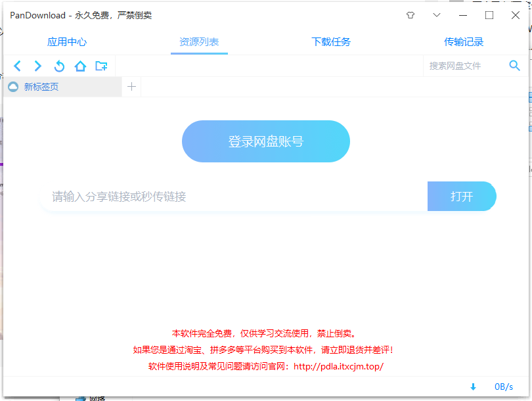Navigate back with the left arrow icon
Screen dimensions: 532x401
pos(17,66)
